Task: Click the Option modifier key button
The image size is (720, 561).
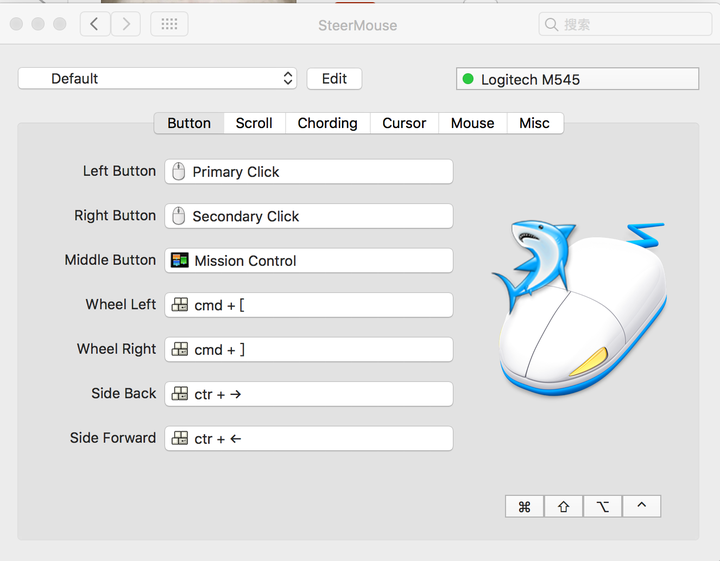Action: [x=602, y=506]
